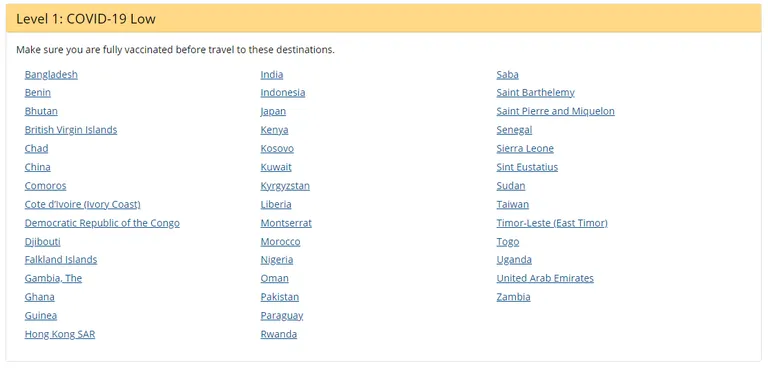Open the Rwanda link
The height and width of the screenshot is (368, 768).
(x=279, y=334)
